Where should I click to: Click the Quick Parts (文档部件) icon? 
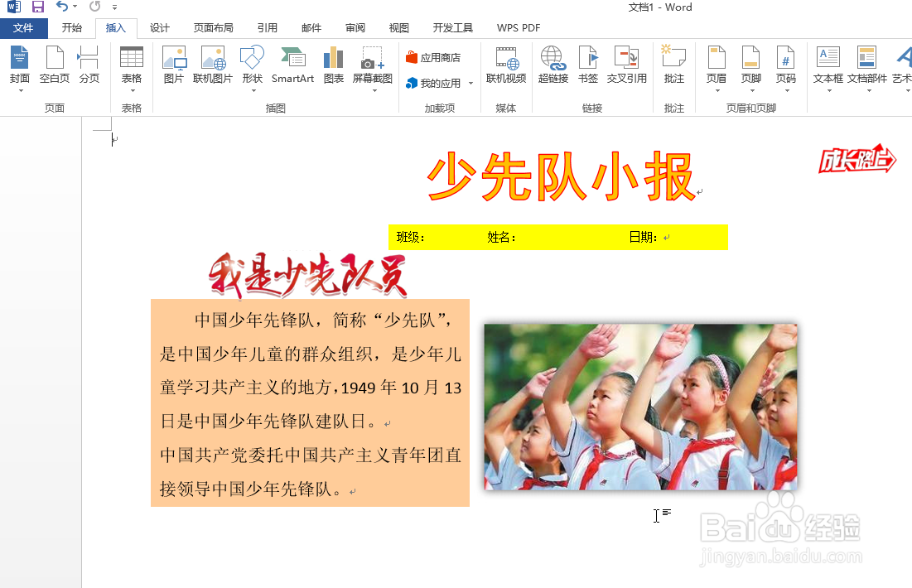tap(866, 58)
